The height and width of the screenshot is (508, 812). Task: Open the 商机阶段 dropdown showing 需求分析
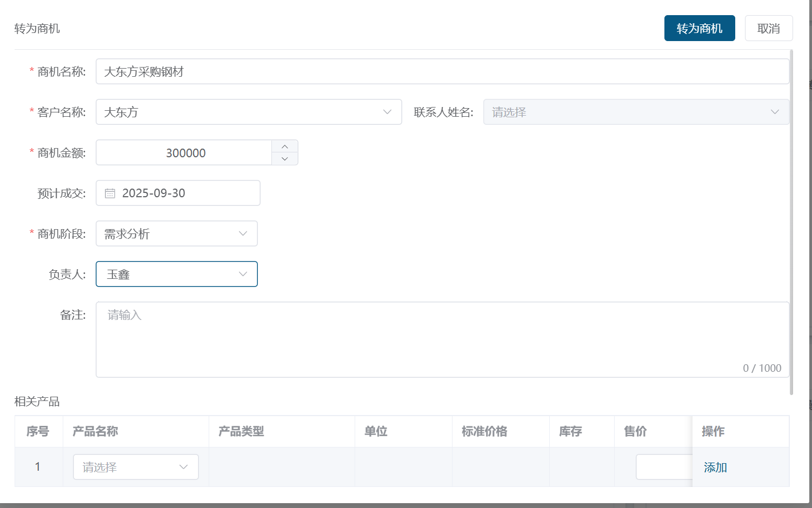coord(177,233)
